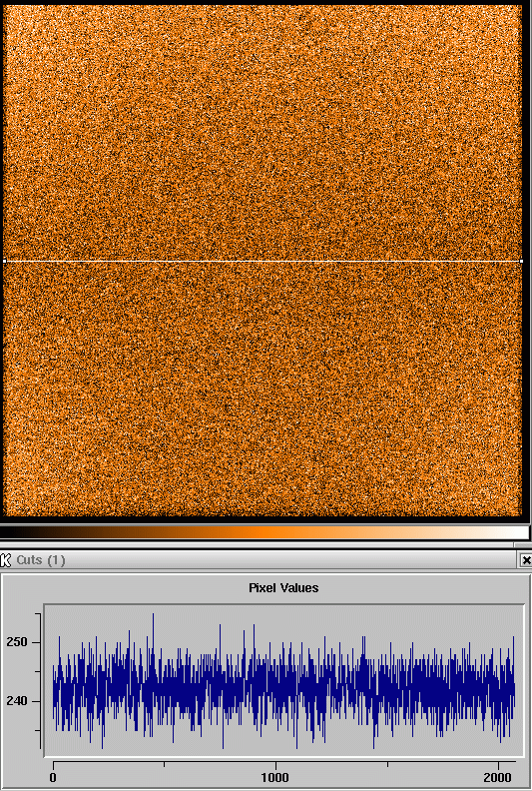Image resolution: width=532 pixels, height=791 pixels.
Task: Click the tallest peak in pixel plot
Action: coord(154,615)
